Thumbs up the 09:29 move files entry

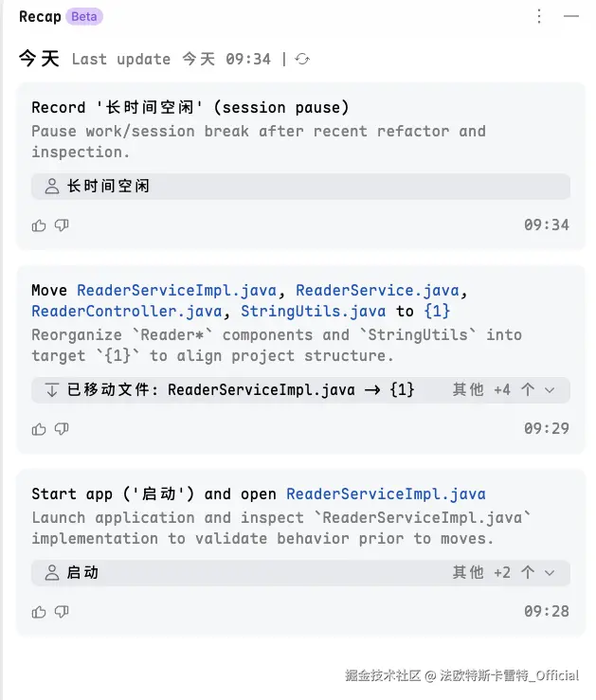[x=39, y=429]
